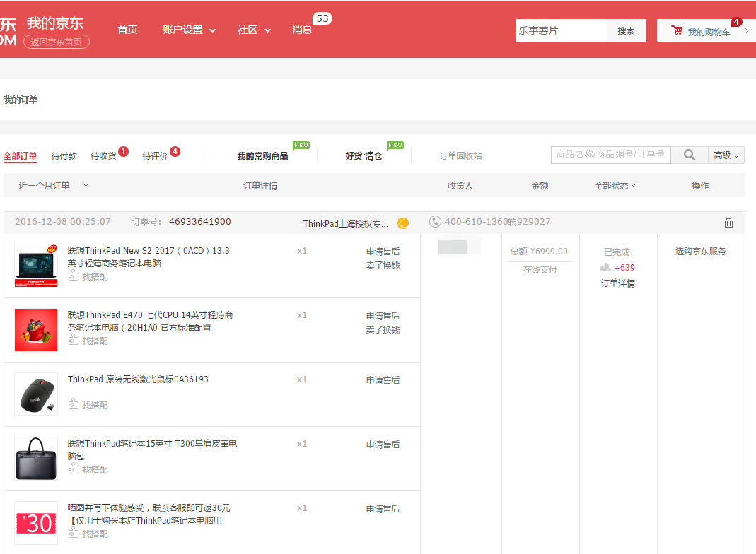Click 卖了换钱 for ThinkPad New S2
756x554 pixels.
coord(383,266)
